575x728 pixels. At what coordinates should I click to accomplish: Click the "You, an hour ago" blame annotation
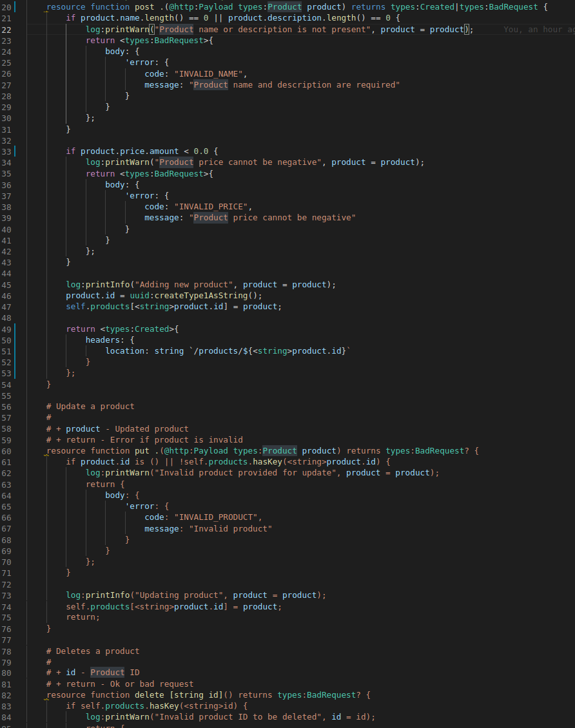[x=539, y=30]
